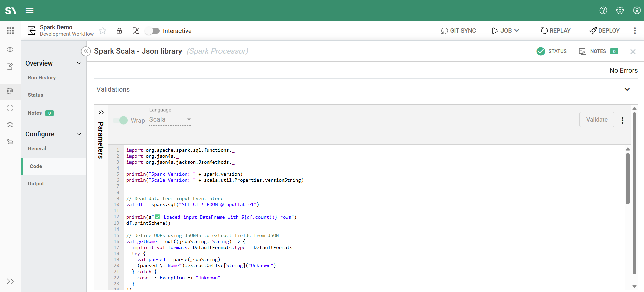Open the user account icon

point(637,10)
